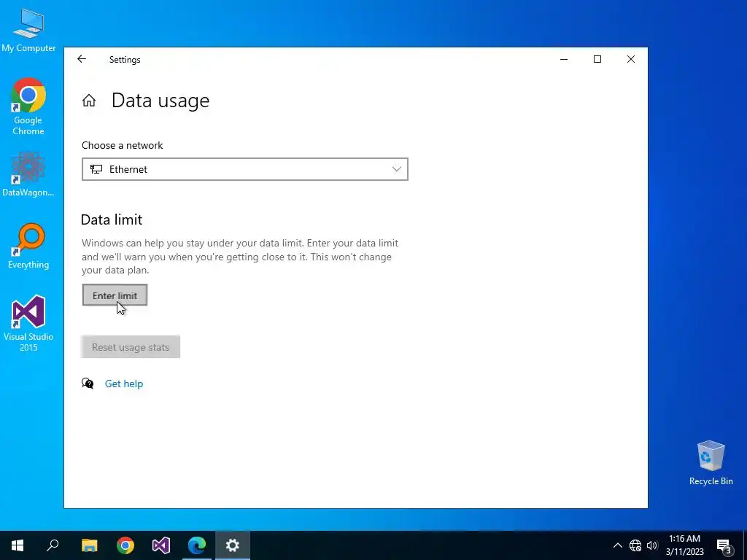Select the Everything search desktop shortcut
The image size is (747, 560).
coord(28,246)
